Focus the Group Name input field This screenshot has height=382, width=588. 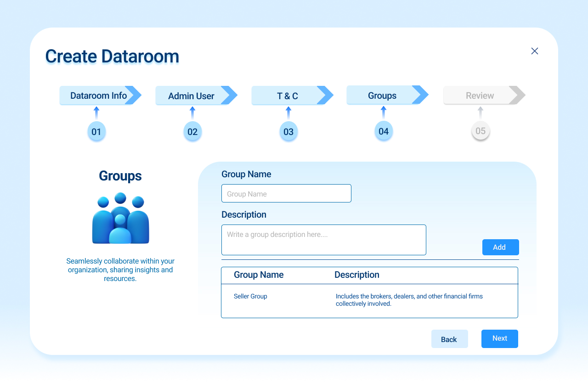286,193
